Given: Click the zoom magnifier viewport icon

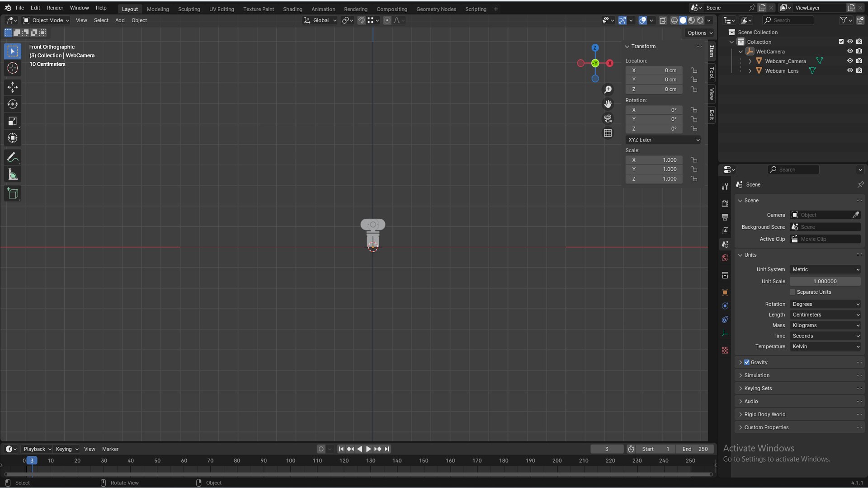Looking at the screenshot, I should pos(608,89).
